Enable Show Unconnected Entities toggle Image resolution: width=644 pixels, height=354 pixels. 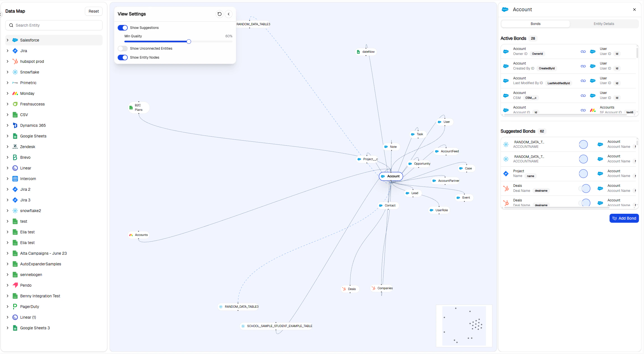click(123, 49)
